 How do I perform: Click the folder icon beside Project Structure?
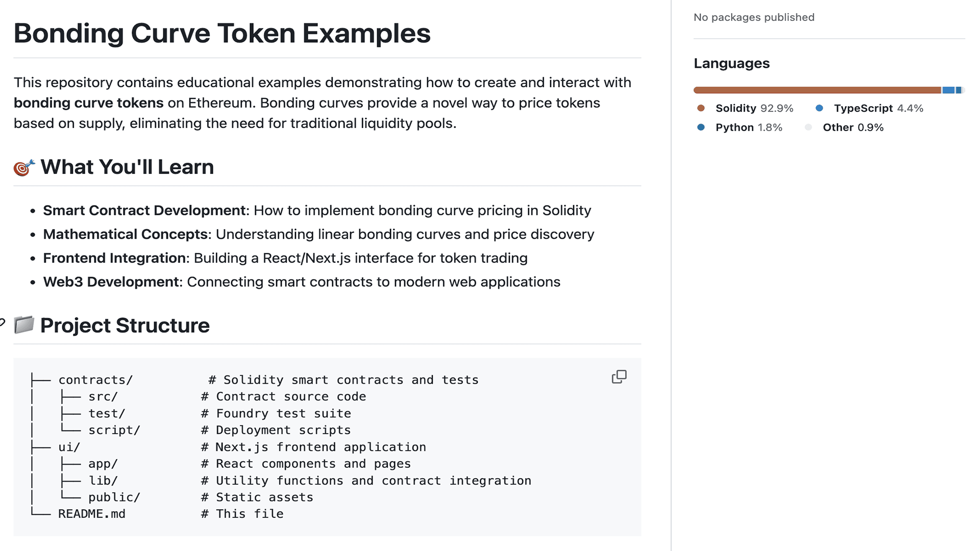click(24, 325)
